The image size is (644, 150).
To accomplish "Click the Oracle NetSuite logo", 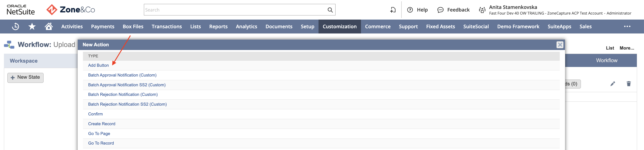I will [21, 10].
